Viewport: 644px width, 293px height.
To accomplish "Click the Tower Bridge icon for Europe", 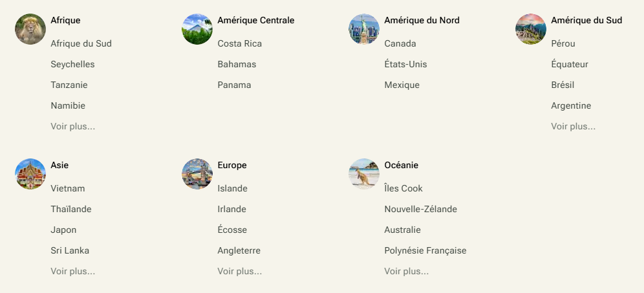I will pos(197,174).
